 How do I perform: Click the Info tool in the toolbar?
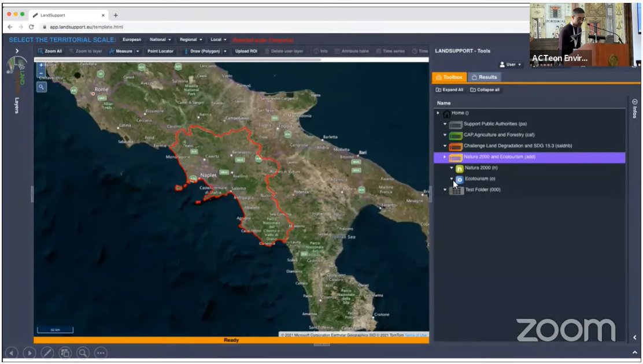(x=321, y=51)
